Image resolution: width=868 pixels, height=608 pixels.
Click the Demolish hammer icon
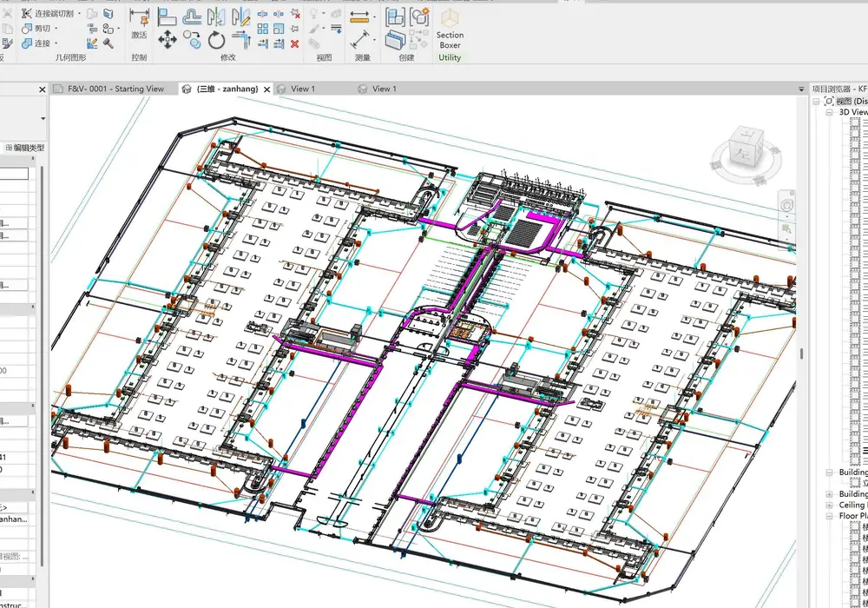coord(108,43)
